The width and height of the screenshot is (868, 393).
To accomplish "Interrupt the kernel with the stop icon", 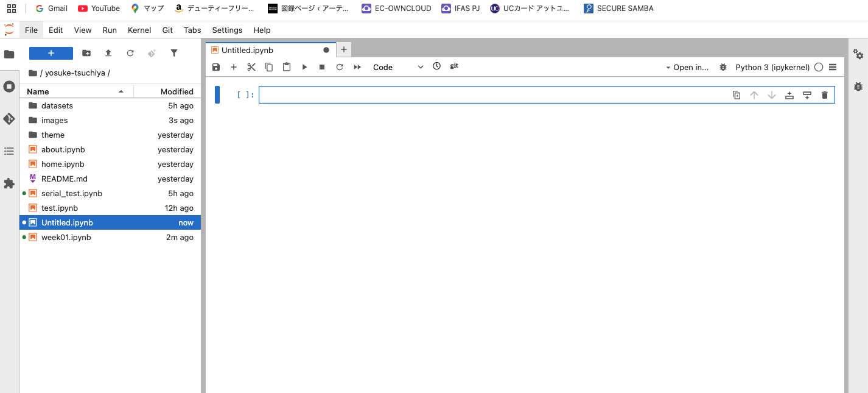I will click(322, 67).
